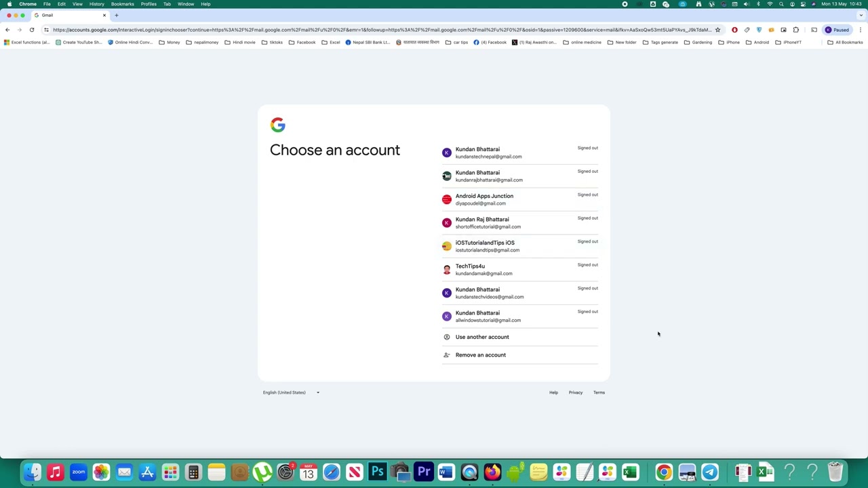Click the Google logo on the card
868x488 pixels.
[x=277, y=125]
